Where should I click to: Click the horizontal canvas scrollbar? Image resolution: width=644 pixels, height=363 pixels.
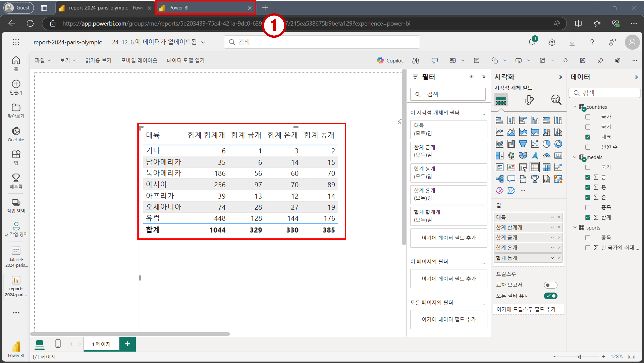pos(130,334)
